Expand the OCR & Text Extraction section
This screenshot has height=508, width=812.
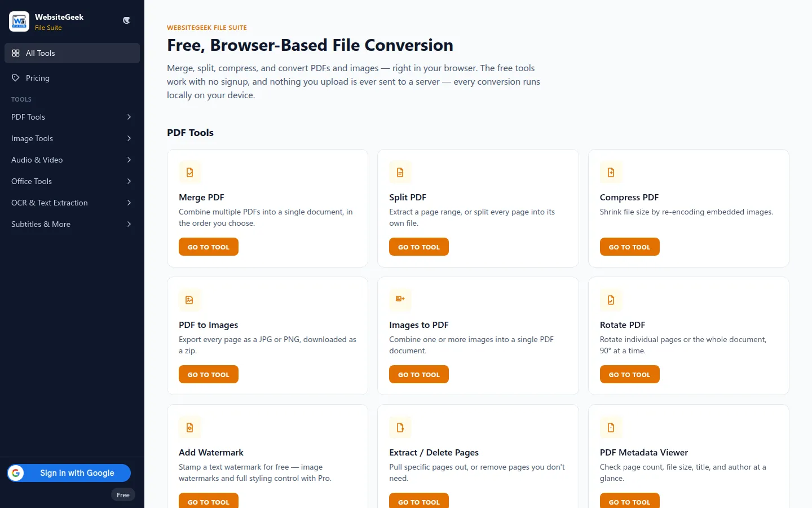click(72, 203)
